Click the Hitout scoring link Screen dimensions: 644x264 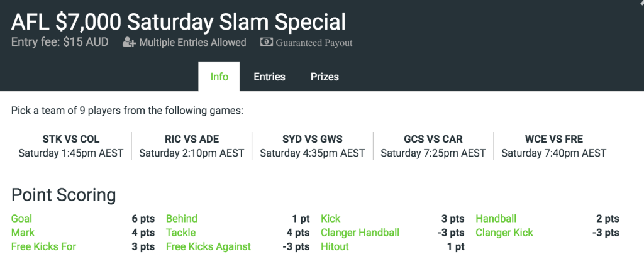(335, 247)
